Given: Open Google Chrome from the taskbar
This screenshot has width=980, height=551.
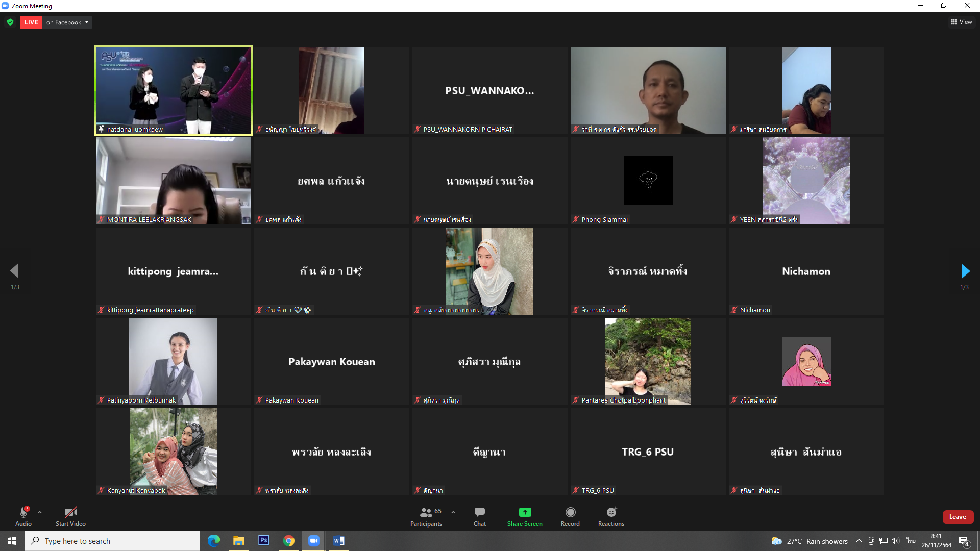Looking at the screenshot, I should (x=289, y=540).
